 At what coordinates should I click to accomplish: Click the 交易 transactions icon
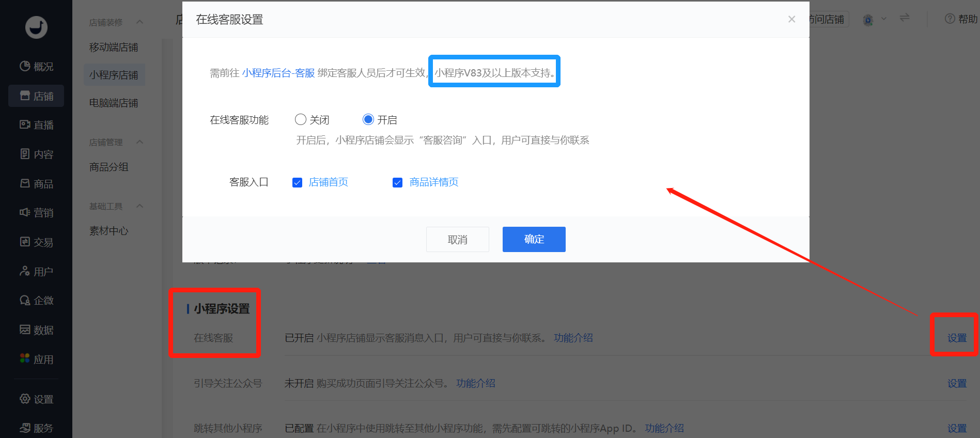coord(25,242)
